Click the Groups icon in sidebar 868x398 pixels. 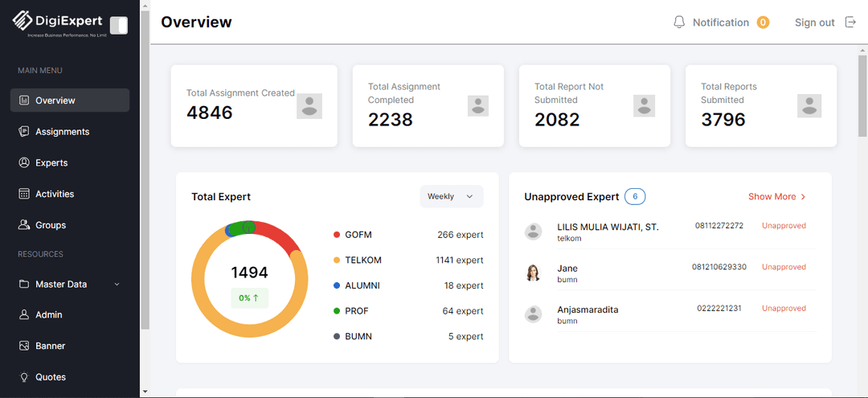pos(24,225)
